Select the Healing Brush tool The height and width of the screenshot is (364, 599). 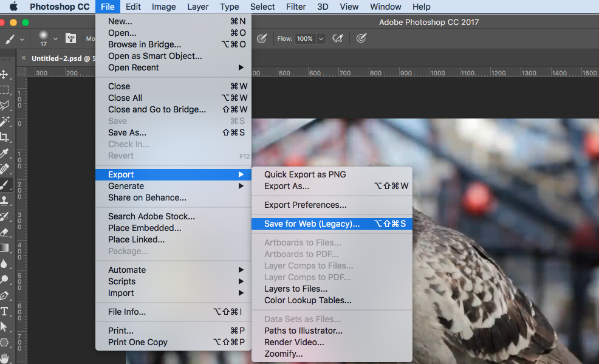click(x=5, y=169)
